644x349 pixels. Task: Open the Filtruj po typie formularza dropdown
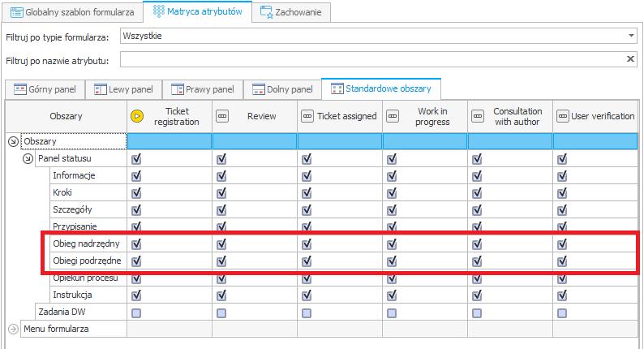click(x=631, y=36)
